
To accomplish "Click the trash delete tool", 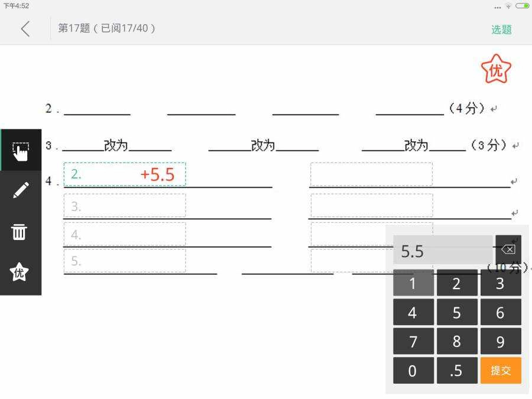I will point(19,232).
